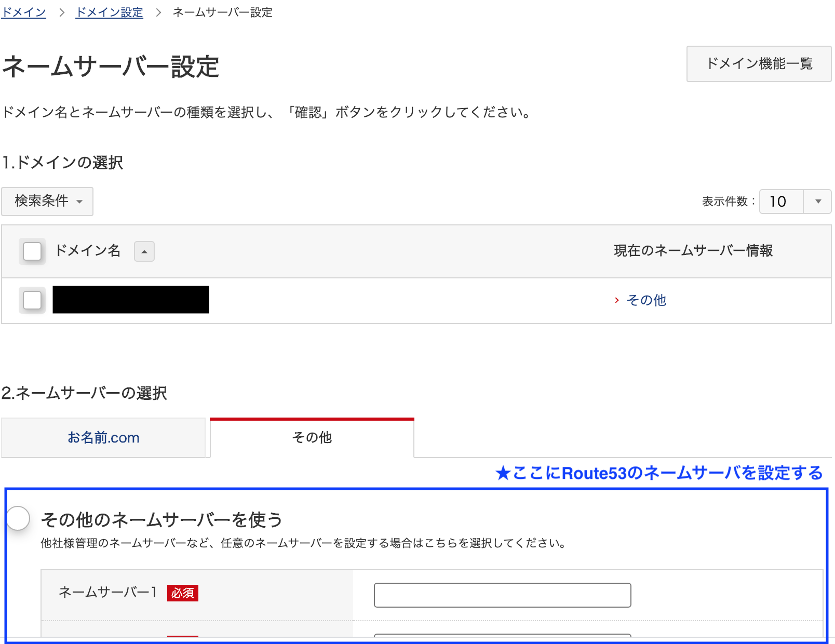Open the ドメイン breadcrumb link
This screenshot has width=835, height=644.
pyautogui.click(x=23, y=12)
